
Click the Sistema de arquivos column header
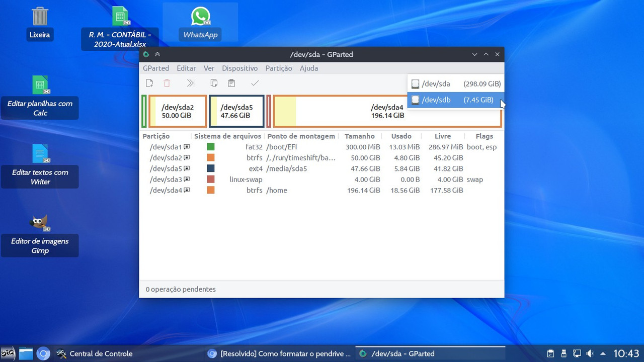click(228, 136)
